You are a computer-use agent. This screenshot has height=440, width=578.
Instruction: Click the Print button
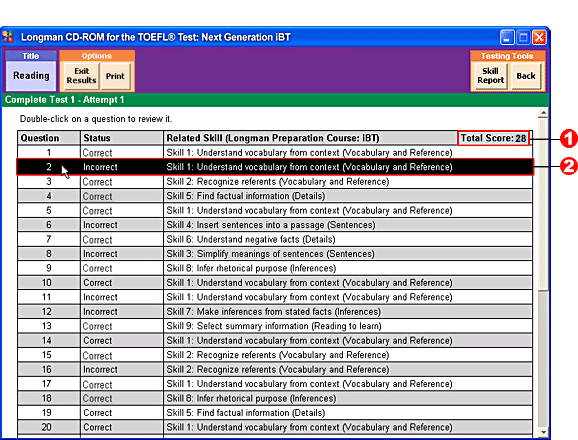[115, 76]
